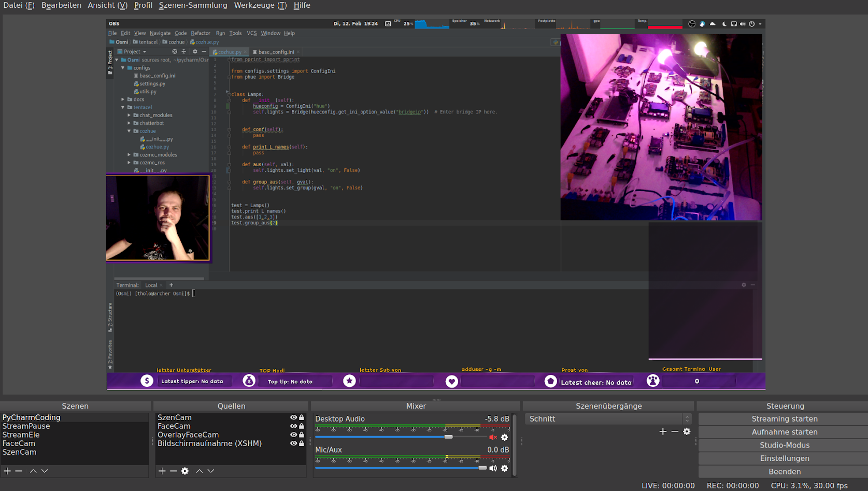This screenshot has height=491, width=868.
Task: Expand the chat_modules folder
Action: tap(129, 115)
